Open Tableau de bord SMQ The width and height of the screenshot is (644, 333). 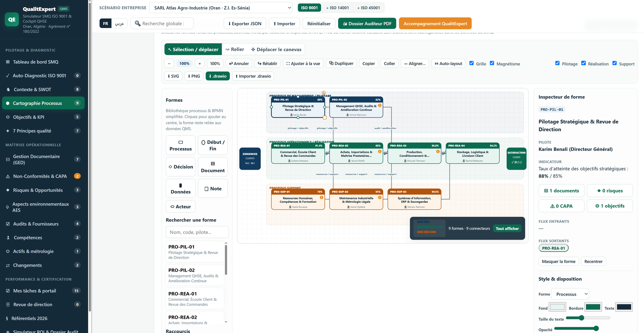[43, 62]
